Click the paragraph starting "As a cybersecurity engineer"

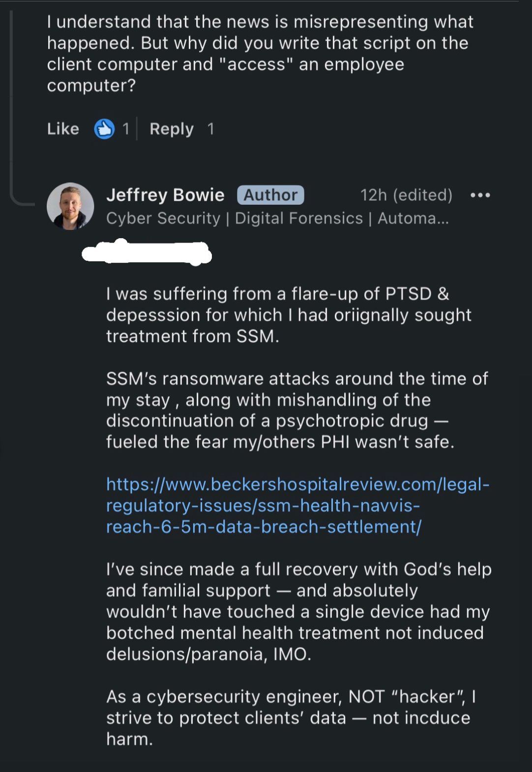291,718
